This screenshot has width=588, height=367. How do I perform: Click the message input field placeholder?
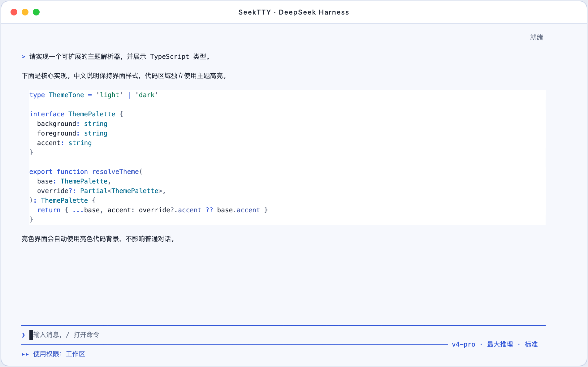66,335
